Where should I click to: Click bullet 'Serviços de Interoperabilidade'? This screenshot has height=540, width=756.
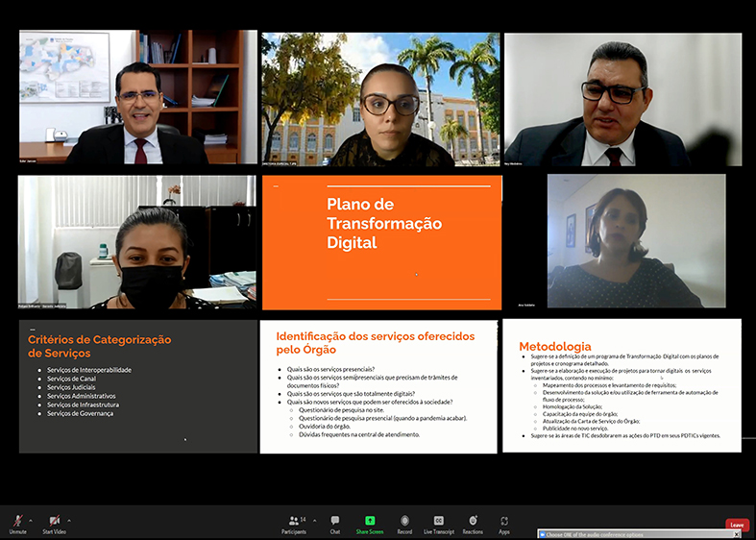coord(89,370)
